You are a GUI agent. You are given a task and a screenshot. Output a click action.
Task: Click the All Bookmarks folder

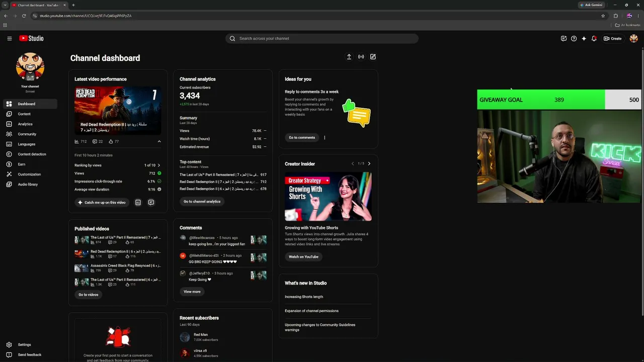pyautogui.click(x=627, y=25)
